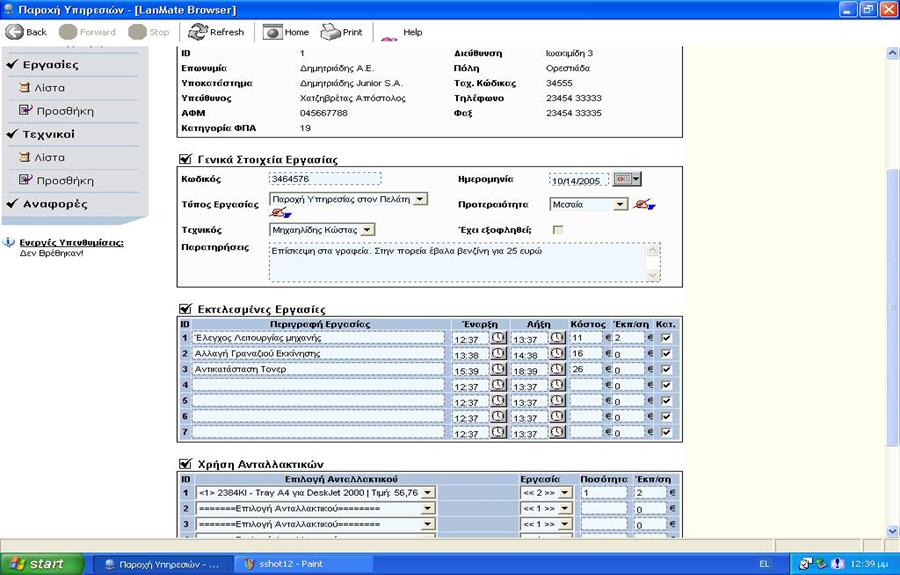Click the Παρατηρήσεις text area
The width and height of the screenshot is (900, 575).
click(x=465, y=262)
